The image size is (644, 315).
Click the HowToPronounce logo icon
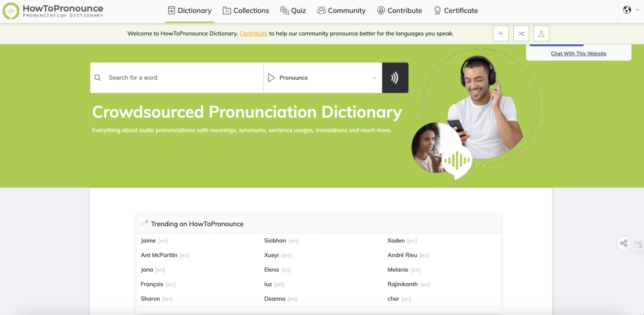(11, 11)
